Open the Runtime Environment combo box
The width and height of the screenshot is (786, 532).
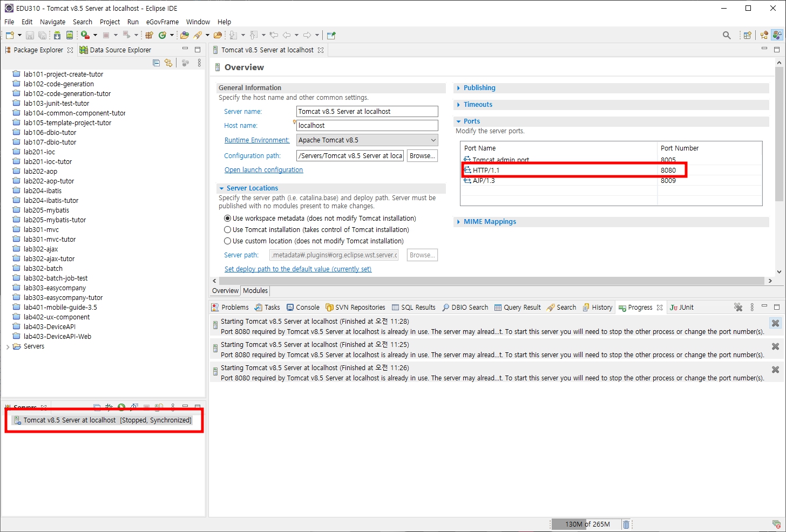coord(367,140)
